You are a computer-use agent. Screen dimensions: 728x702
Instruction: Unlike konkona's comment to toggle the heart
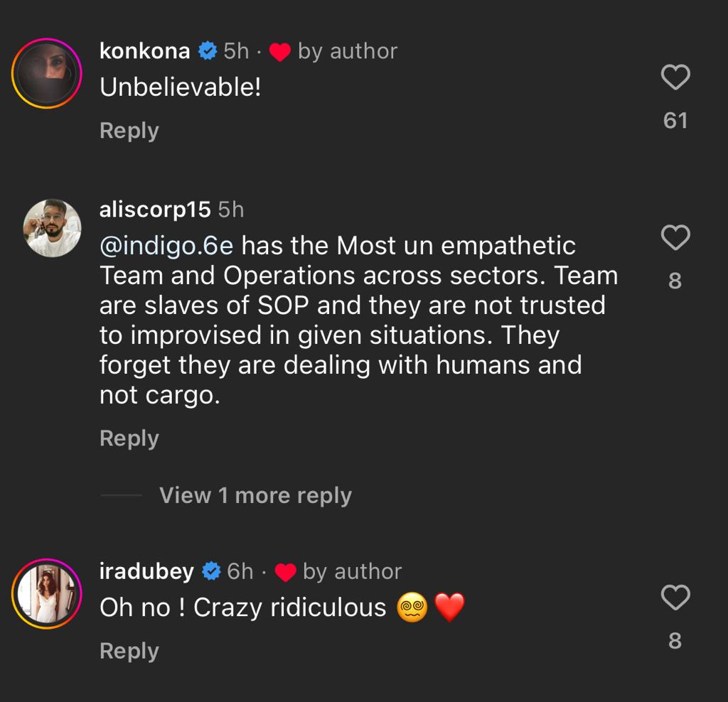[x=675, y=77]
